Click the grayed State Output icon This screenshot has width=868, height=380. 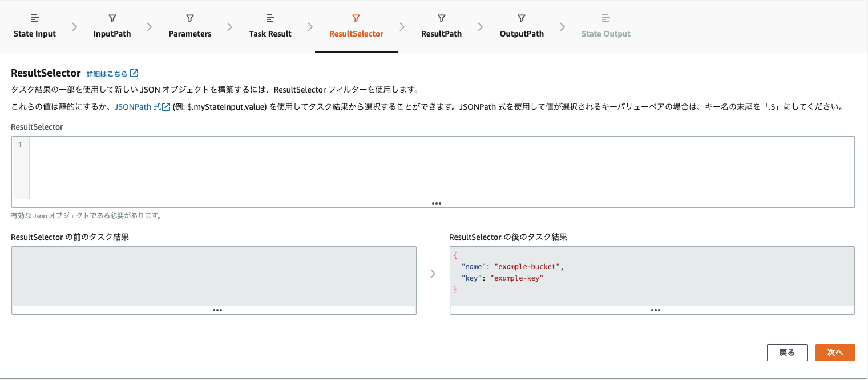click(x=606, y=18)
